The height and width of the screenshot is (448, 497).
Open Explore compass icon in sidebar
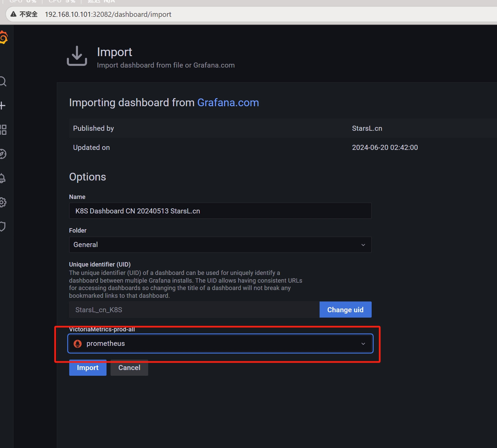[3, 154]
